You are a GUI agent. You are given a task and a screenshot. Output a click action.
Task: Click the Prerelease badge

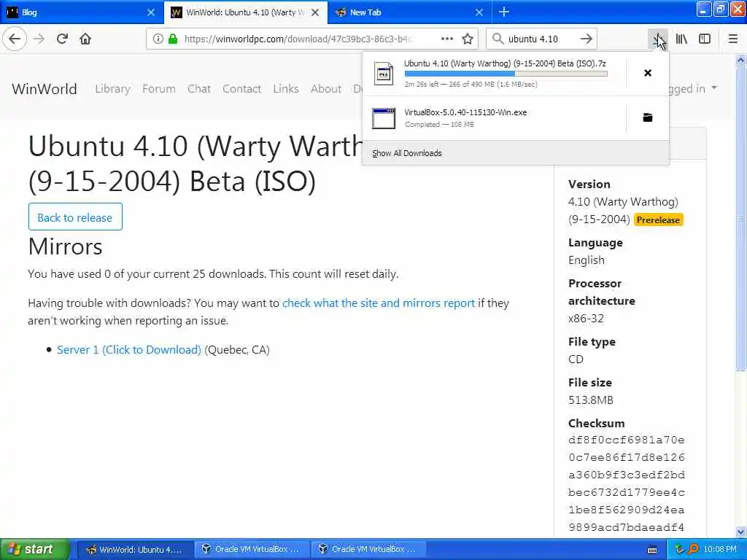click(659, 219)
